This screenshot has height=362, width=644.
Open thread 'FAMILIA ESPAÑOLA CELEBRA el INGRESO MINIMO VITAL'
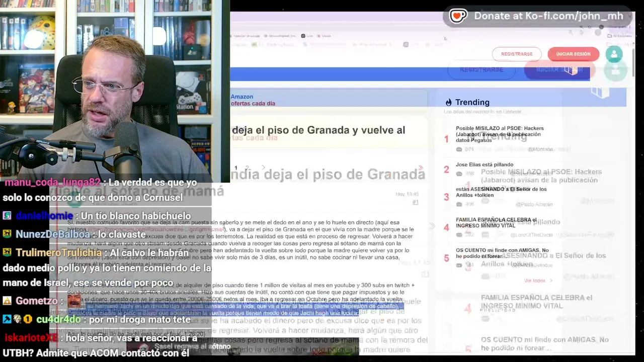(496, 222)
